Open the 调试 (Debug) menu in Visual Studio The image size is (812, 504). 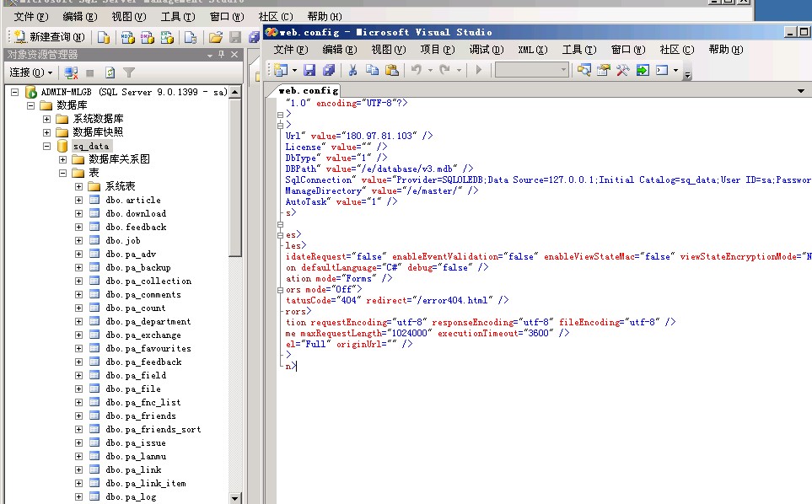pos(486,50)
